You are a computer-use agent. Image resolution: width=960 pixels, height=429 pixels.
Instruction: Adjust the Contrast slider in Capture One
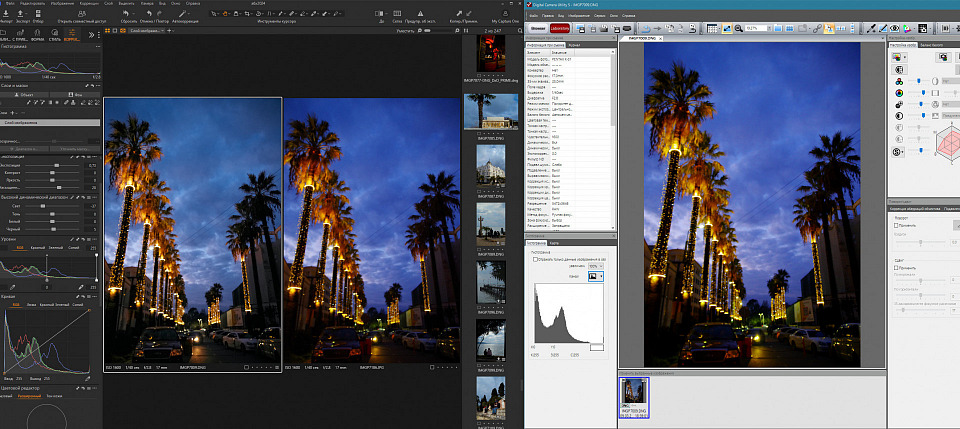click(53, 173)
